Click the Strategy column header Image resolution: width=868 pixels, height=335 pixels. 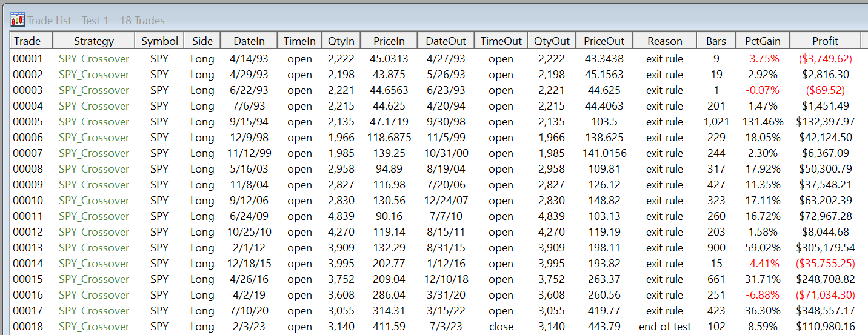click(94, 41)
